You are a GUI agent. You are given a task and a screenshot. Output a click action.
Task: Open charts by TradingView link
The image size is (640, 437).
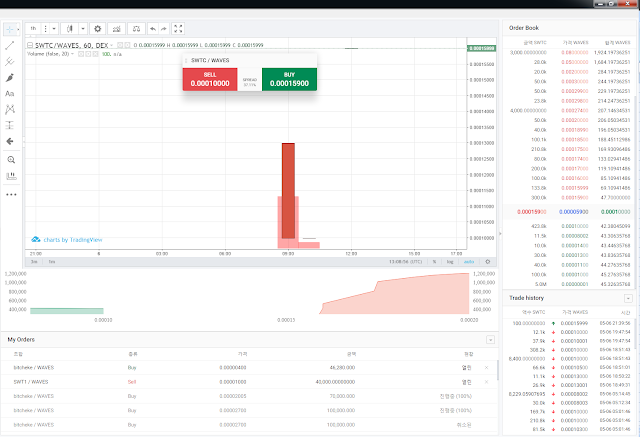pyautogui.click(x=67, y=240)
